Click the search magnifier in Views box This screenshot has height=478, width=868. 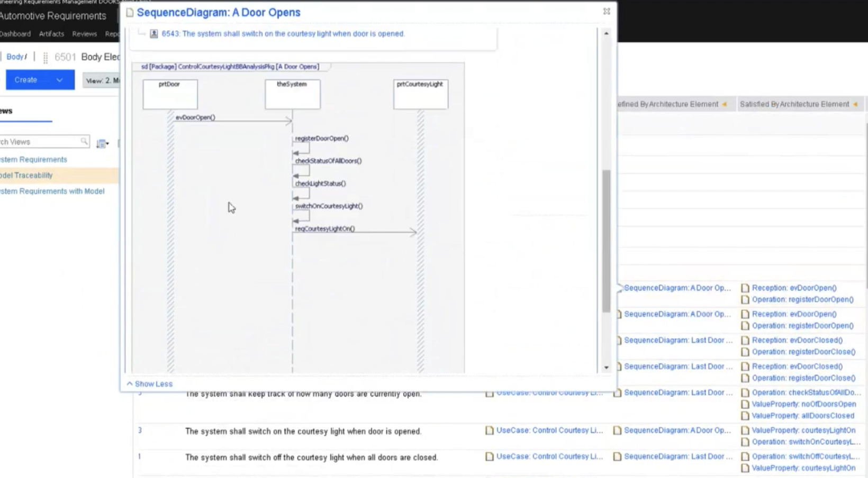[x=84, y=141]
